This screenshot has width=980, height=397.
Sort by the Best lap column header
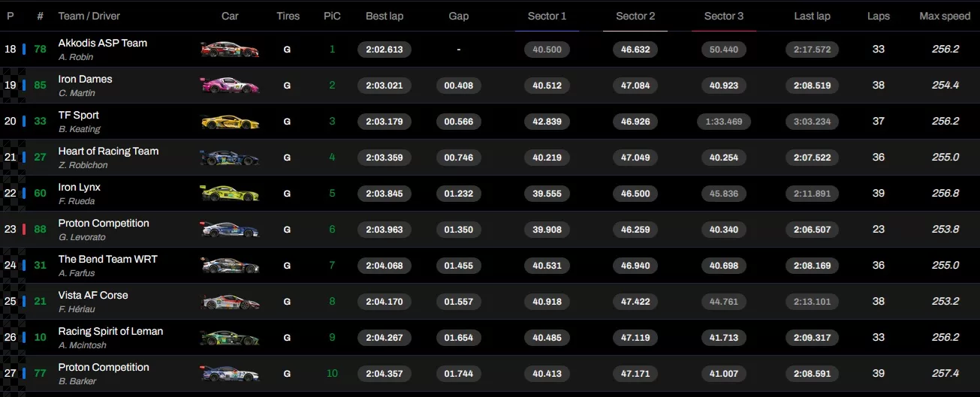(x=384, y=16)
